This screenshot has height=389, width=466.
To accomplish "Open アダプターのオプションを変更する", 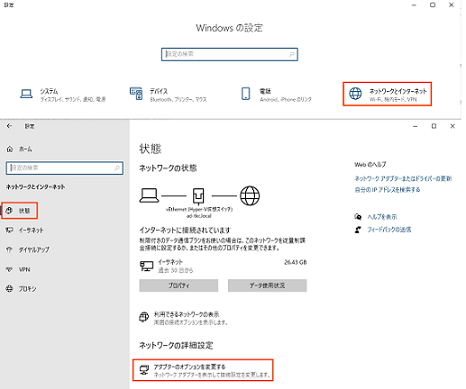I will [203, 370].
